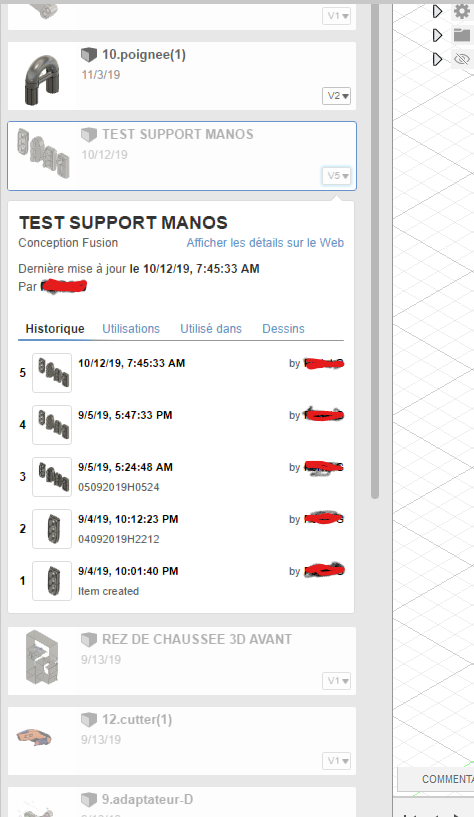The height and width of the screenshot is (817, 474).
Task: Click the document settings gear icon
Action: coord(461,11)
